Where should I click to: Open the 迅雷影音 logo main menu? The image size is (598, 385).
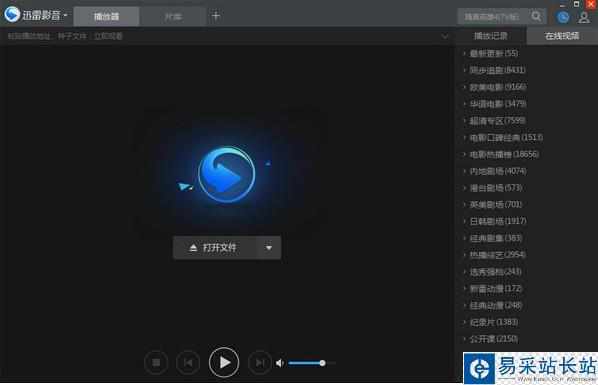pyautogui.click(x=36, y=15)
